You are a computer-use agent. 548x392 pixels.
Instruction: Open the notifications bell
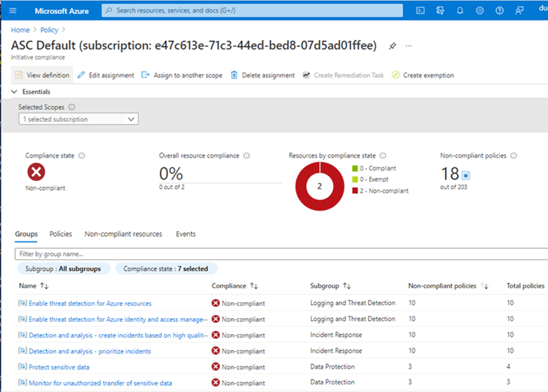click(460, 11)
